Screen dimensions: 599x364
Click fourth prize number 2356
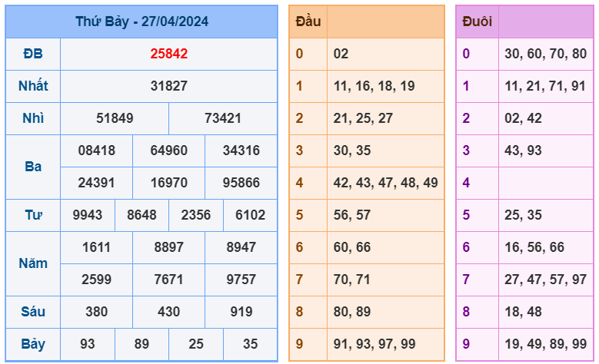pos(196,215)
